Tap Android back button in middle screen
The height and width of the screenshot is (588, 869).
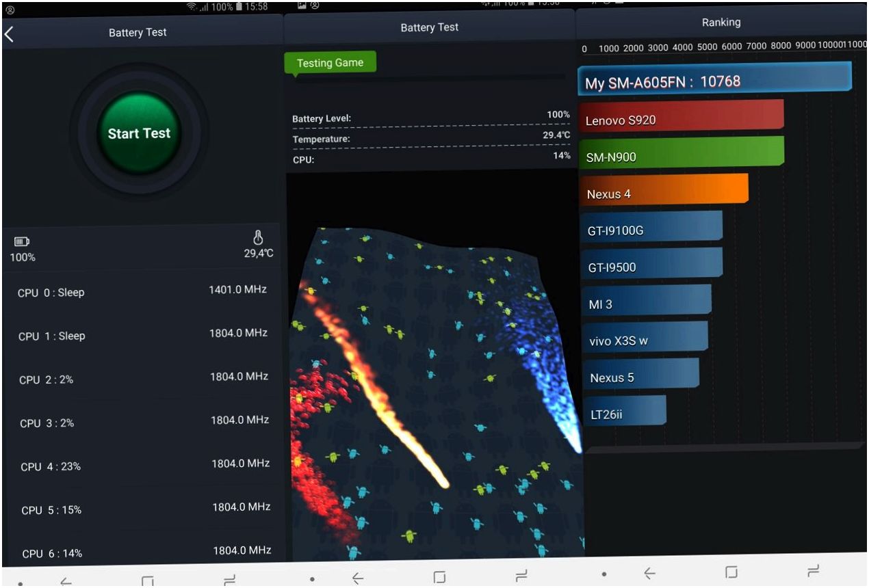tap(358, 578)
